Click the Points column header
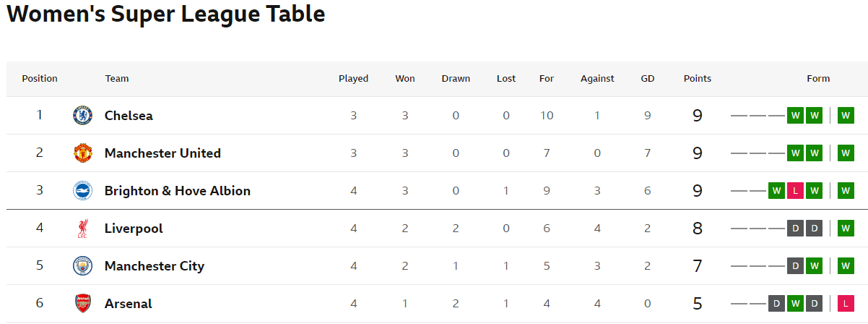Screen dimensions: 868x324 [698, 79]
